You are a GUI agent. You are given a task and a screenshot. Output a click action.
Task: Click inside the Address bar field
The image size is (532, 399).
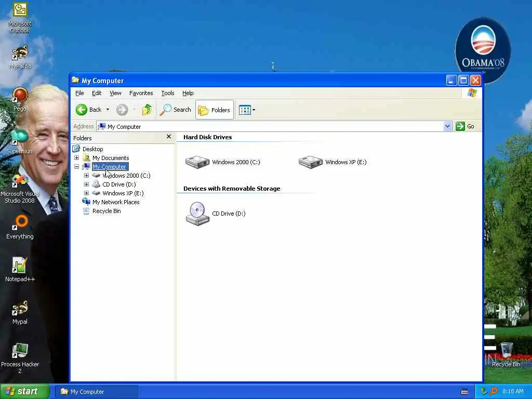tap(270, 127)
